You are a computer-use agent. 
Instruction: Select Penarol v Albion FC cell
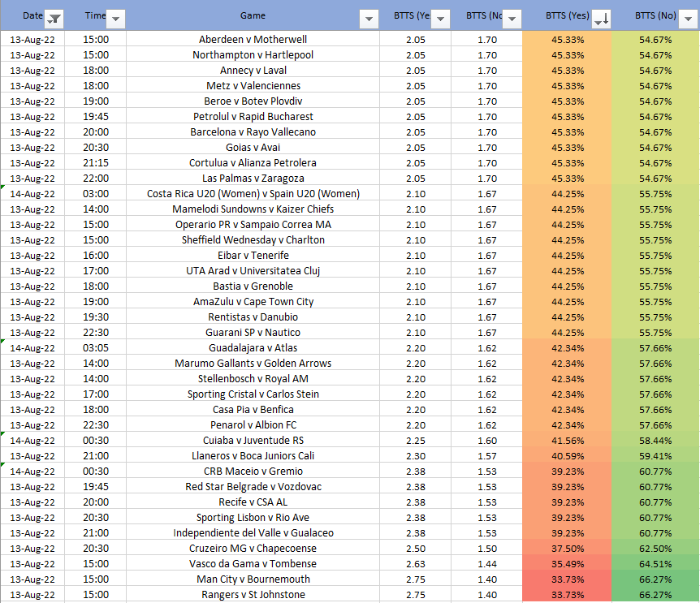pyautogui.click(x=253, y=425)
